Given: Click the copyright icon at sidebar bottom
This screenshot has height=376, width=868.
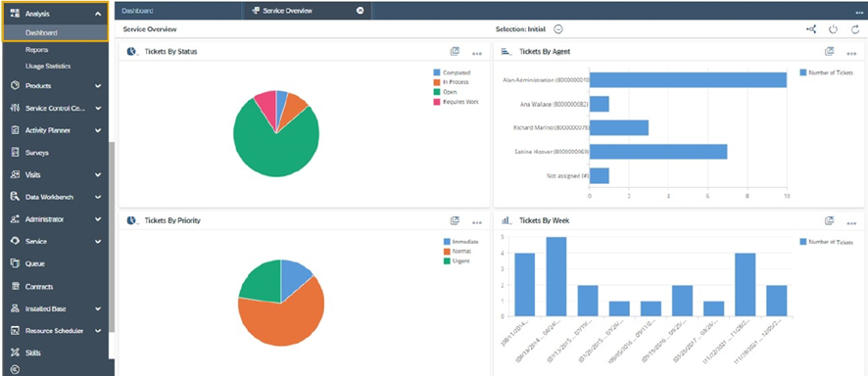Looking at the screenshot, I should 16,370.
